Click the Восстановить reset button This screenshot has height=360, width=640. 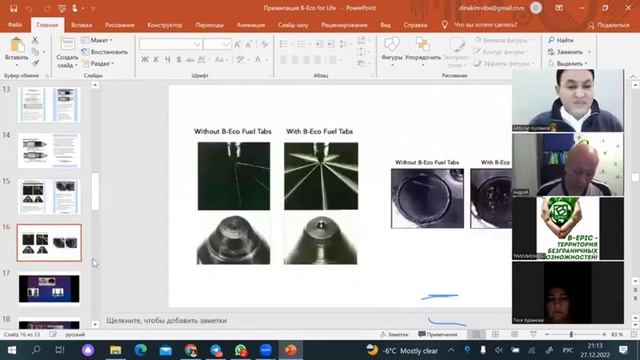105,52
